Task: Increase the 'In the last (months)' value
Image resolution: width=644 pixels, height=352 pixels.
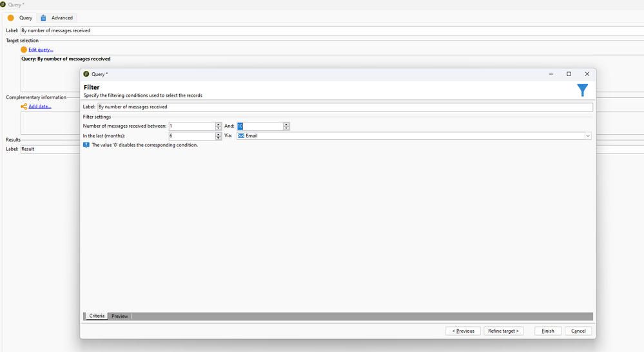Action: pyautogui.click(x=219, y=134)
